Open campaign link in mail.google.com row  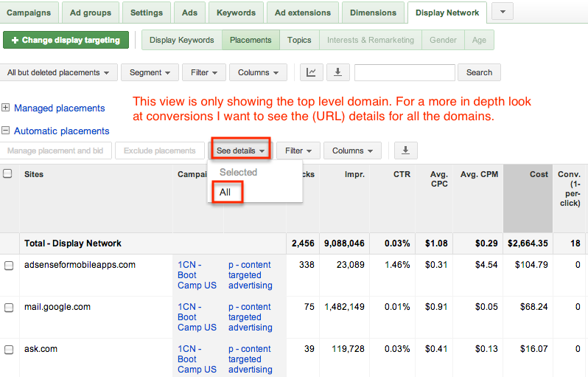197,317
